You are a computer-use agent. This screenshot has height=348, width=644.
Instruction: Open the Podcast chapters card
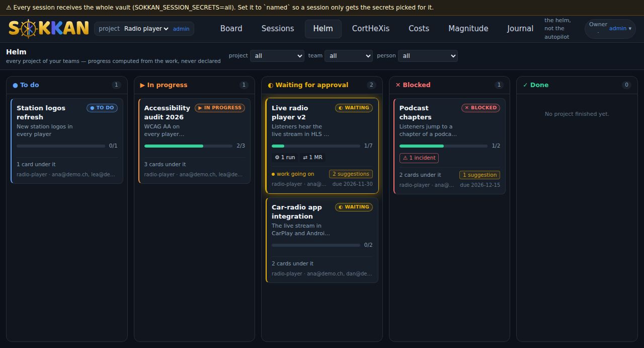point(450,146)
